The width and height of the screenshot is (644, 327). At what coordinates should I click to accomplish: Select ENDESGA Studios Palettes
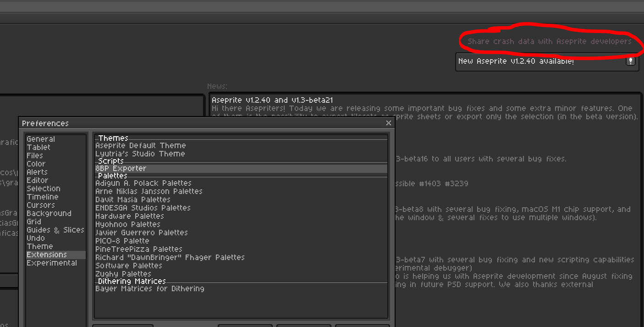tap(241, 208)
